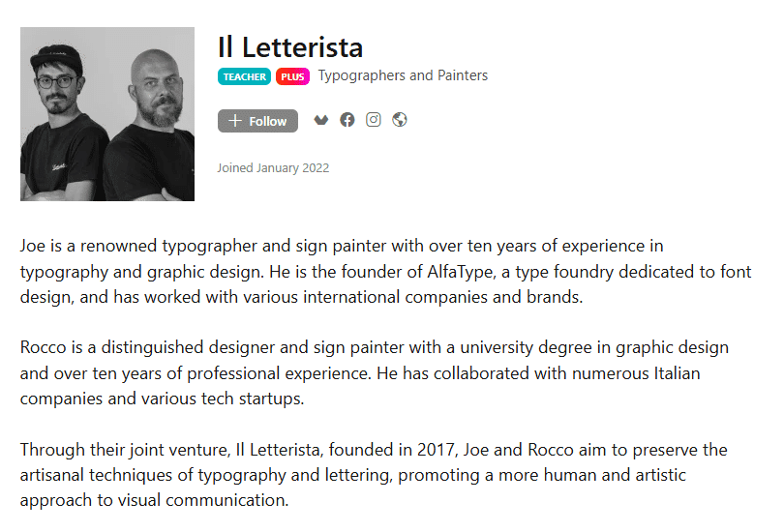The width and height of the screenshot is (784, 532).
Task: Open the Instagram profile icon
Action: (374, 120)
